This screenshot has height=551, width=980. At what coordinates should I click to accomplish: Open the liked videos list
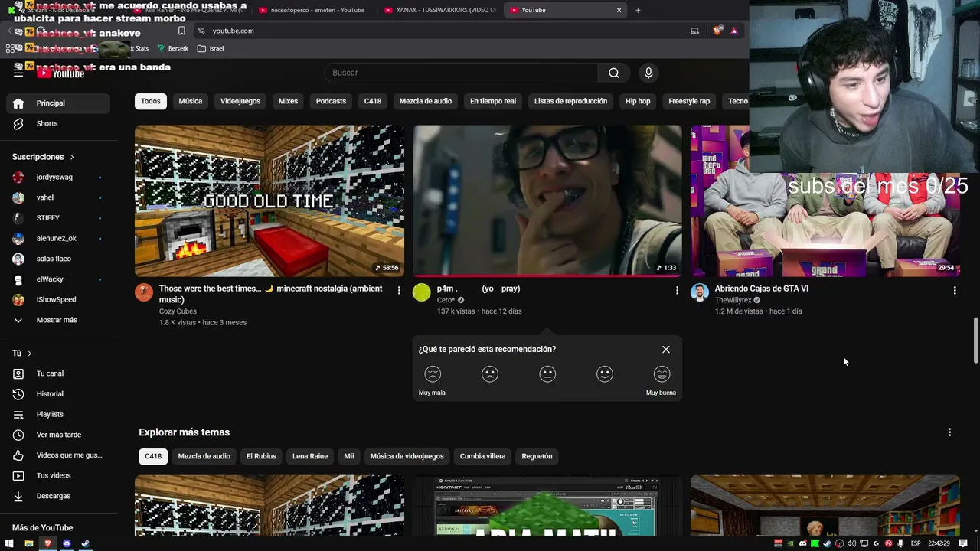click(58, 455)
